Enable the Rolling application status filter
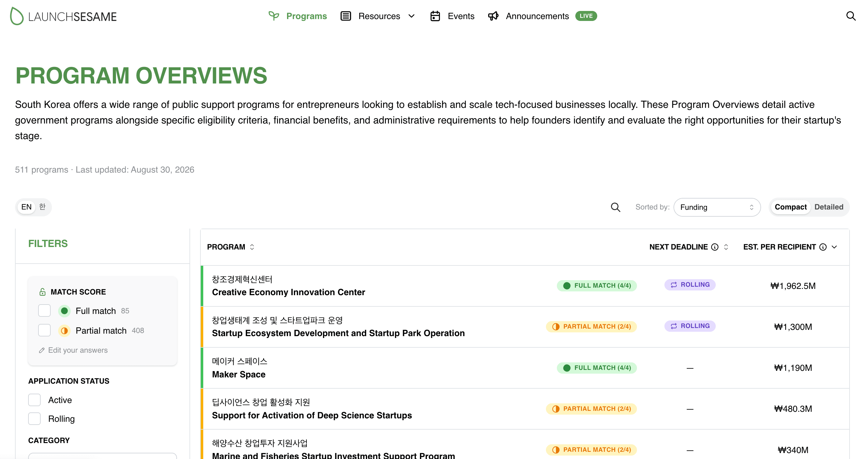 tap(34, 419)
